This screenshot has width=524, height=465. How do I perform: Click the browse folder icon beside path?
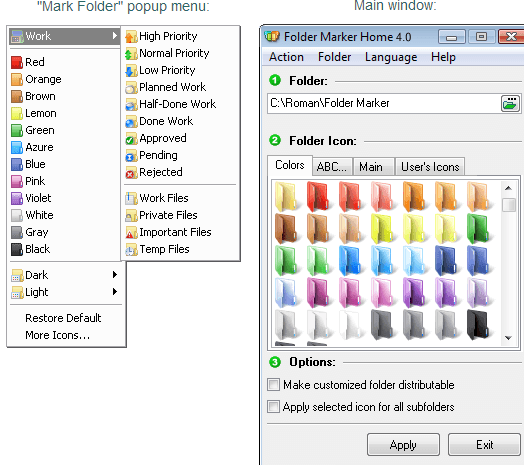[510, 104]
